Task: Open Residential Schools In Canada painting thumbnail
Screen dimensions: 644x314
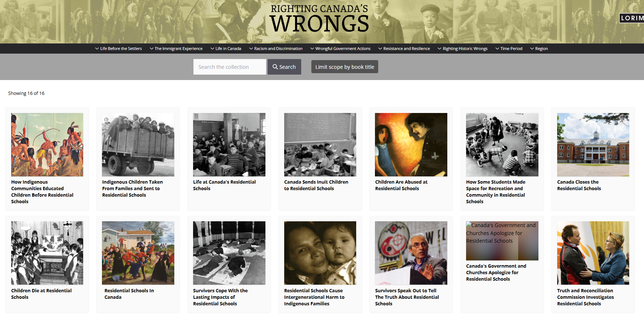Action: pyautogui.click(x=138, y=253)
